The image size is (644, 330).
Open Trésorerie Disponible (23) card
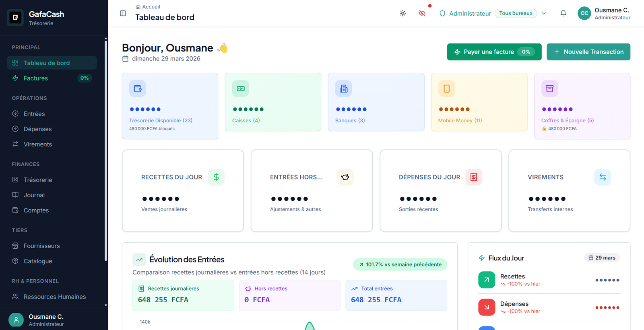(x=170, y=106)
